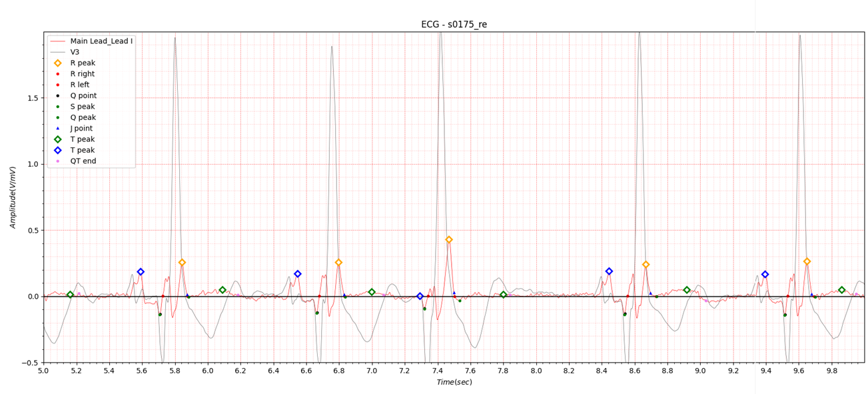Click the x-axis tick label 6.0

point(208,371)
